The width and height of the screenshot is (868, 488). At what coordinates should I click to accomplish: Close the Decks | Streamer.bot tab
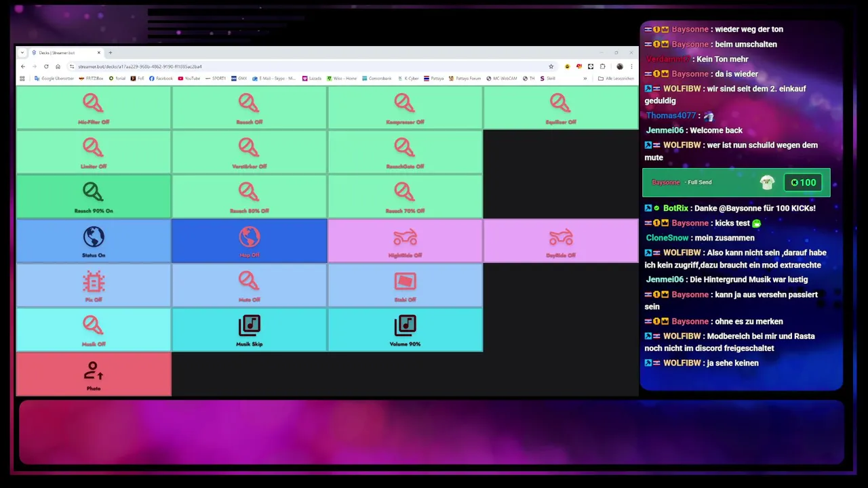point(98,53)
